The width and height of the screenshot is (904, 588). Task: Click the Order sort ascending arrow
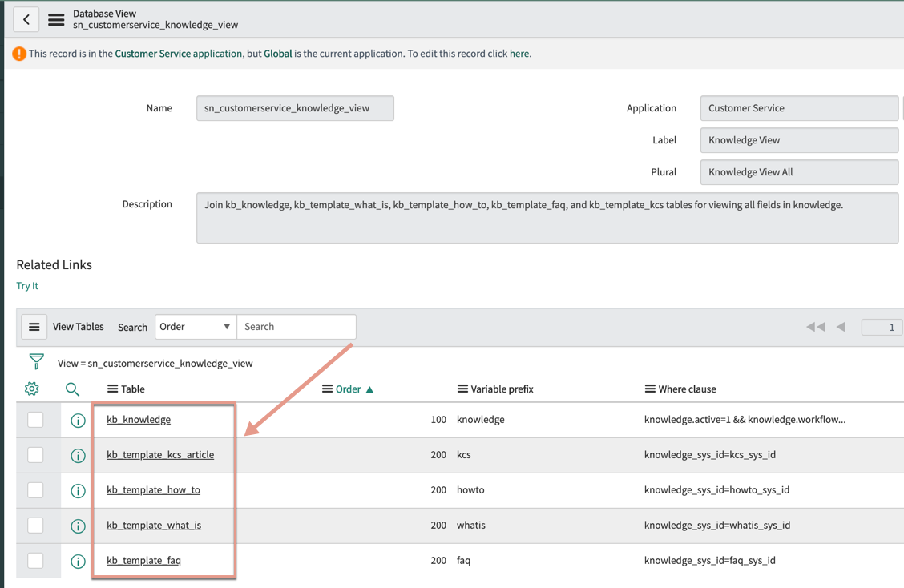369,389
